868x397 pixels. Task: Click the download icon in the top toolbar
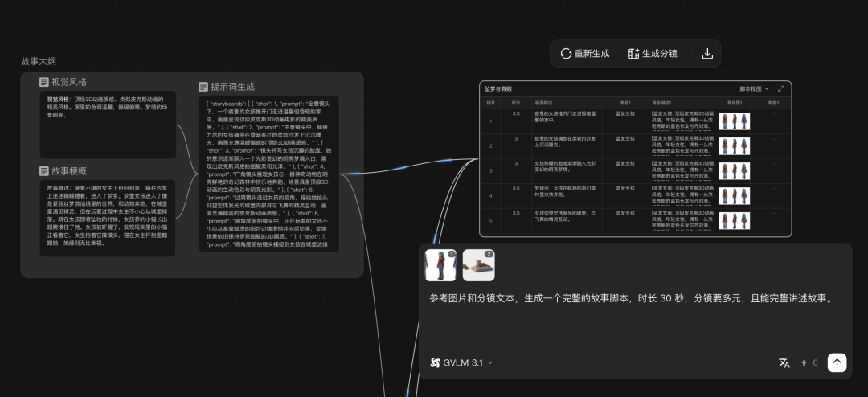tap(707, 54)
